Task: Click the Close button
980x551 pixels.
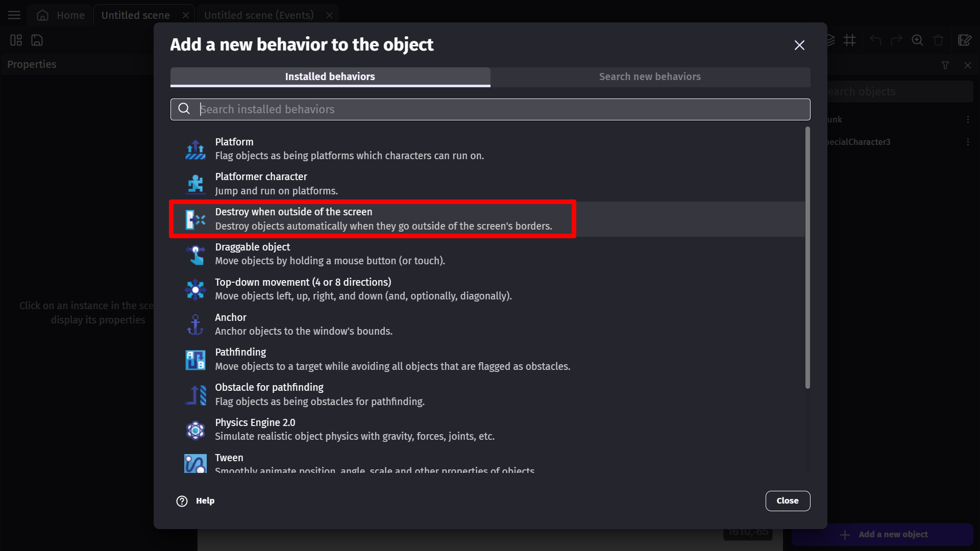Action: click(x=788, y=500)
